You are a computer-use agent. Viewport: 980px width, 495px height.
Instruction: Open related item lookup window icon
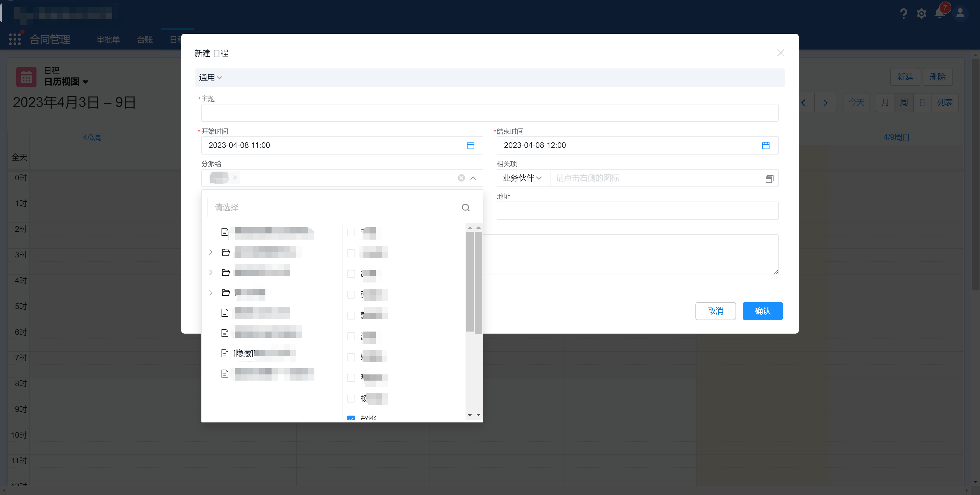click(x=769, y=179)
